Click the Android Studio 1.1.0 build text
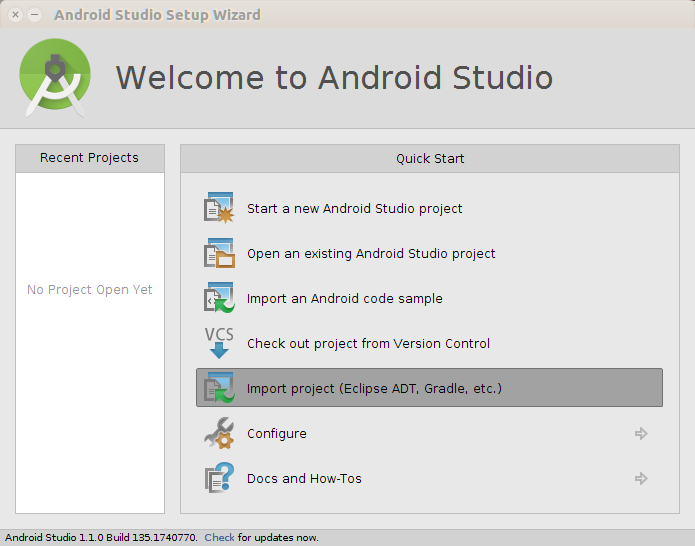695x546 pixels. [x=101, y=537]
